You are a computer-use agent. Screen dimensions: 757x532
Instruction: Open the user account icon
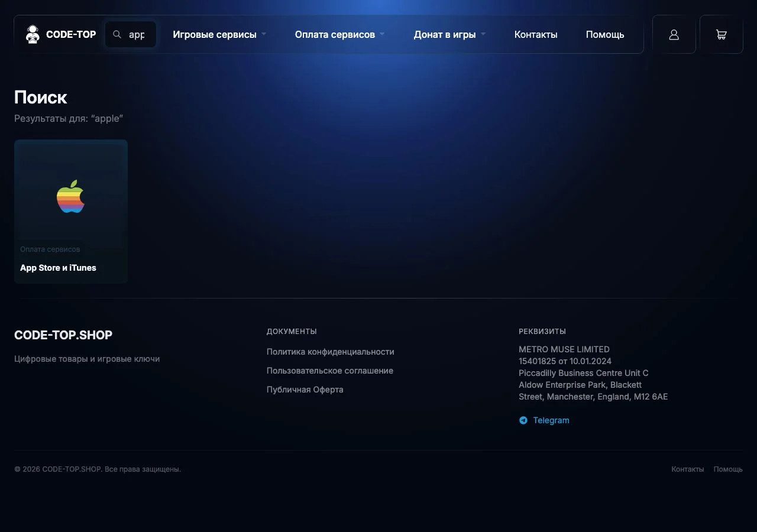tap(674, 34)
